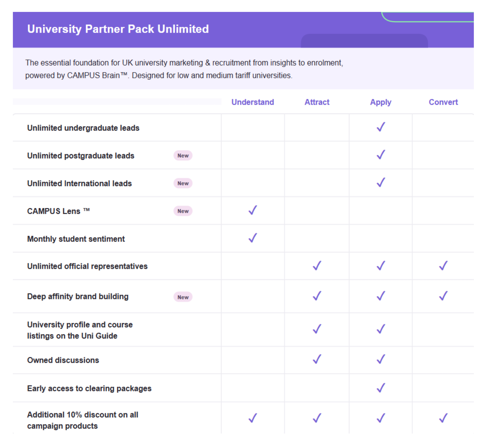
Task: Click Attract checkmark for Unlimited official representatives
Action: (x=317, y=265)
